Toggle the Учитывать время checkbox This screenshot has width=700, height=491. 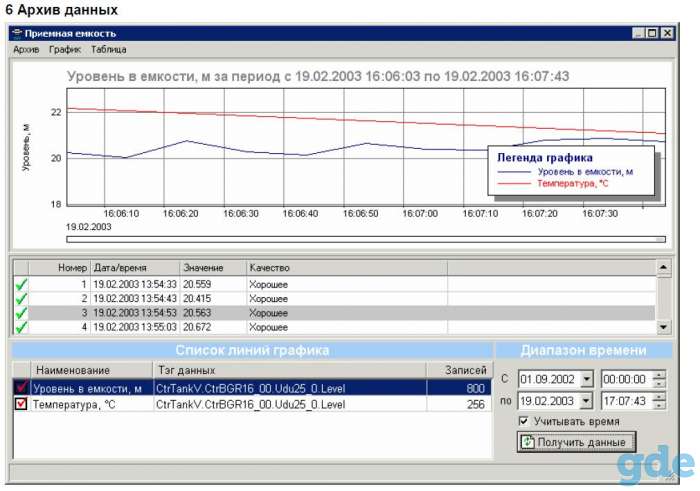524,421
